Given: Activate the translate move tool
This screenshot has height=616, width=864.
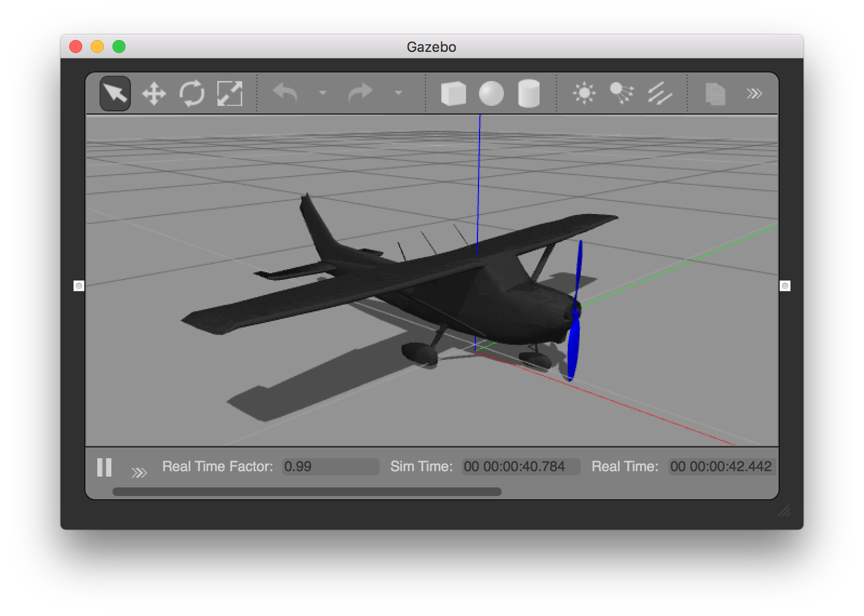Looking at the screenshot, I should (x=154, y=93).
